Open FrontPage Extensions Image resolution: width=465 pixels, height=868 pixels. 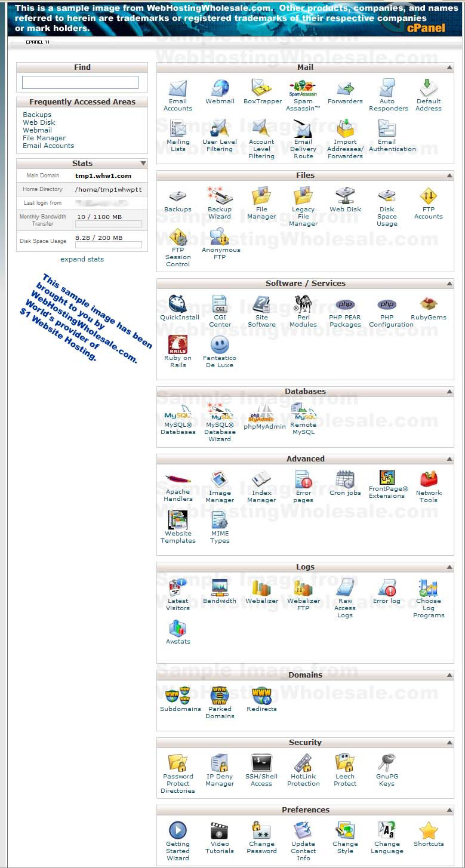tap(388, 485)
